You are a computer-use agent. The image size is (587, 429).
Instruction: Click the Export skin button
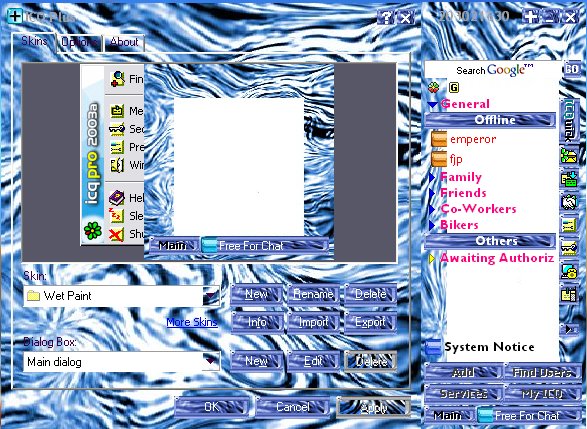370,322
